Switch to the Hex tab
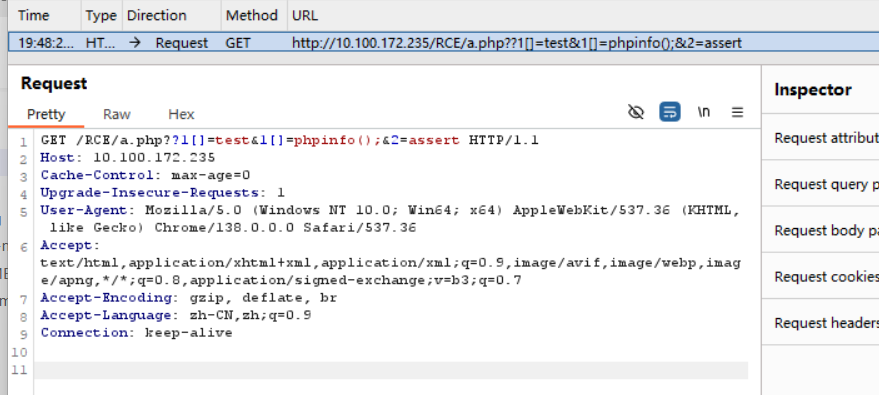The width and height of the screenshot is (879, 395). pyautogui.click(x=181, y=114)
